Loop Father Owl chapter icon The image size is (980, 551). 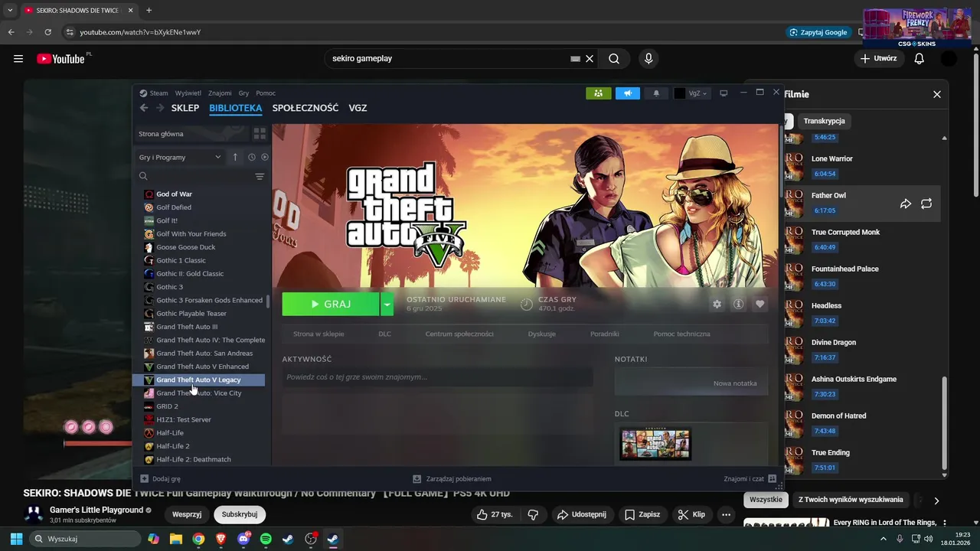tap(926, 204)
